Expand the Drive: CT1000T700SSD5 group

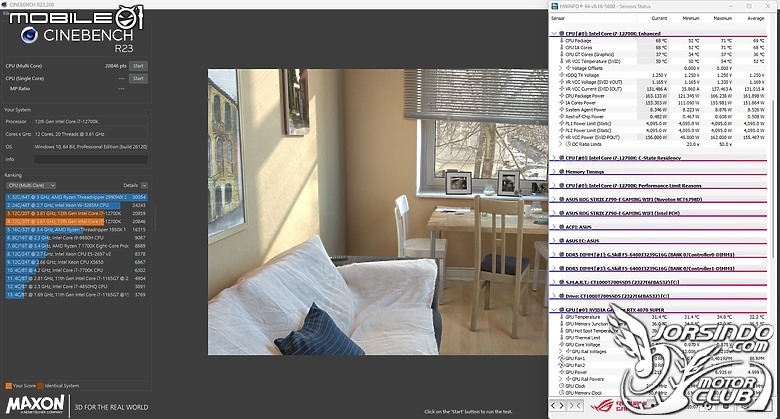(x=554, y=296)
